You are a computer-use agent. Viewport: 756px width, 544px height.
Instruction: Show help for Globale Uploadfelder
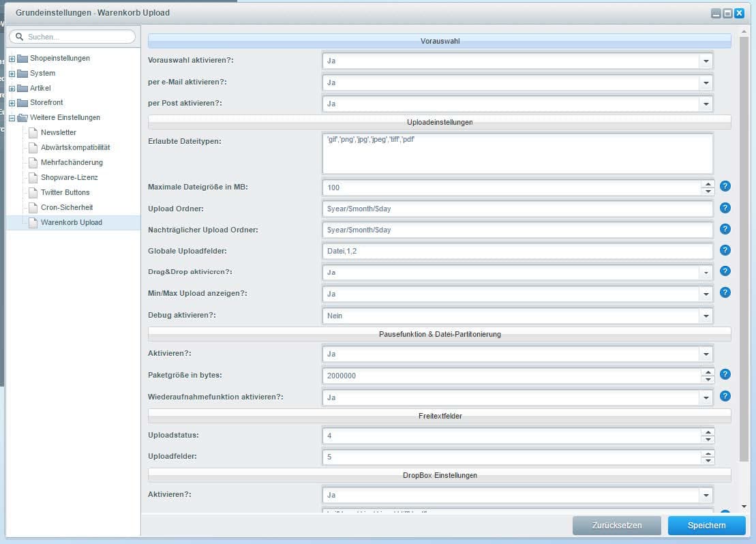click(x=725, y=250)
